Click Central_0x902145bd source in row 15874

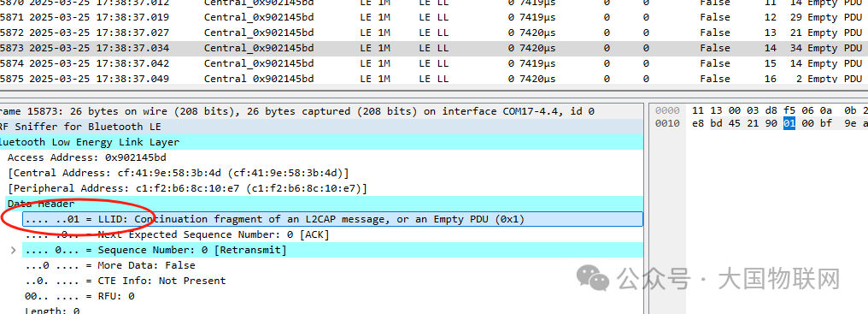pos(259,63)
